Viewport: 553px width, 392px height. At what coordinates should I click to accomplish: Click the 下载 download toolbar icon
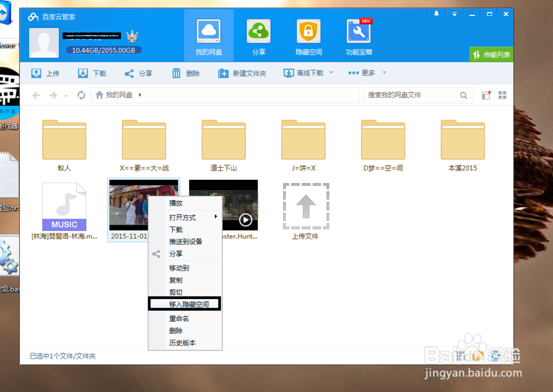pos(92,73)
